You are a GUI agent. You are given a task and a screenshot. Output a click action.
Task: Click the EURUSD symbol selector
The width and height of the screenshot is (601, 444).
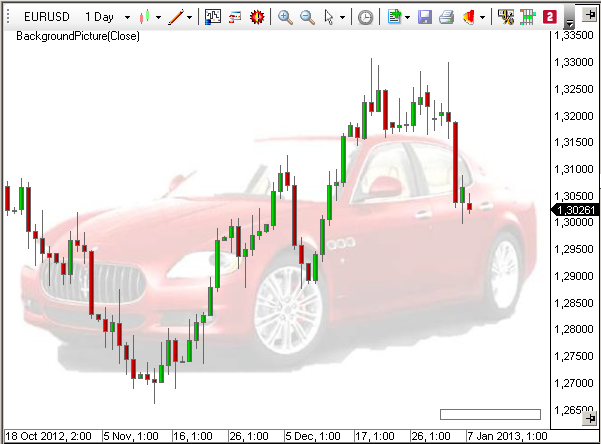tap(47, 17)
